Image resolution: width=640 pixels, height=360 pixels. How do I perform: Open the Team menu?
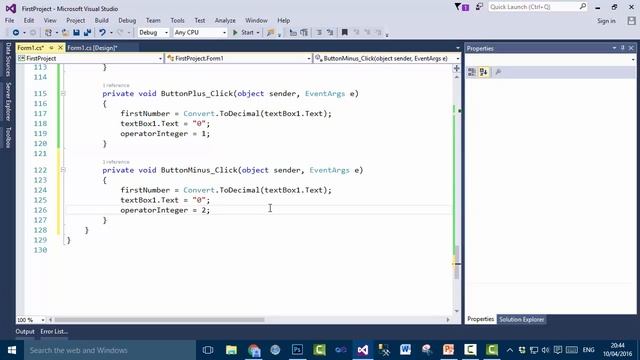(x=153, y=20)
